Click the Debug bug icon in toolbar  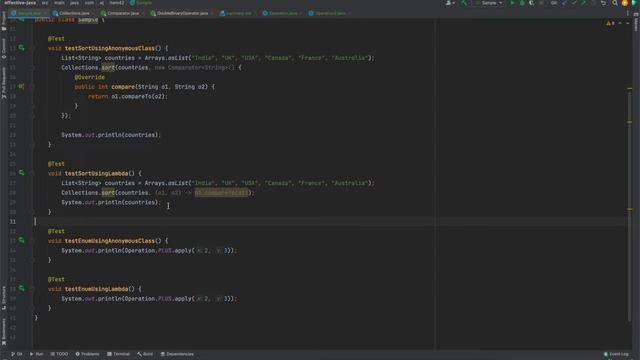tap(522, 3)
